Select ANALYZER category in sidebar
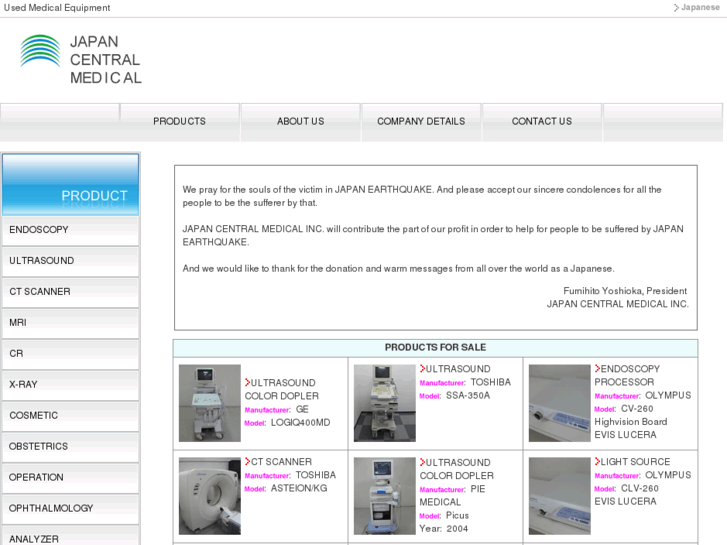727x545 pixels. (x=70, y=537)
